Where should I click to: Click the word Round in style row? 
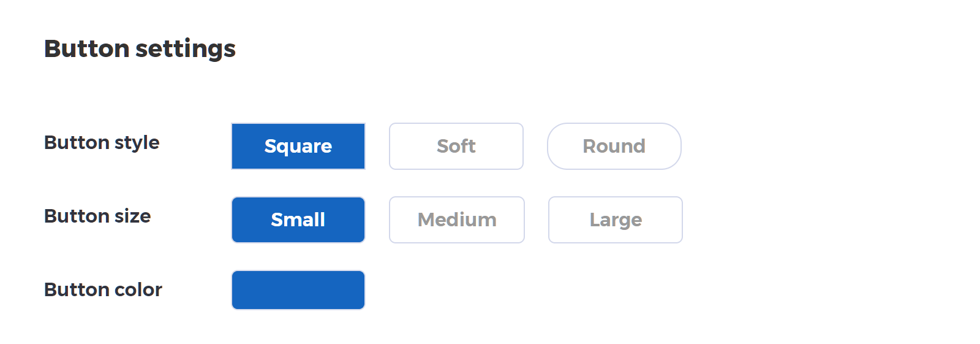pos(614,146)
